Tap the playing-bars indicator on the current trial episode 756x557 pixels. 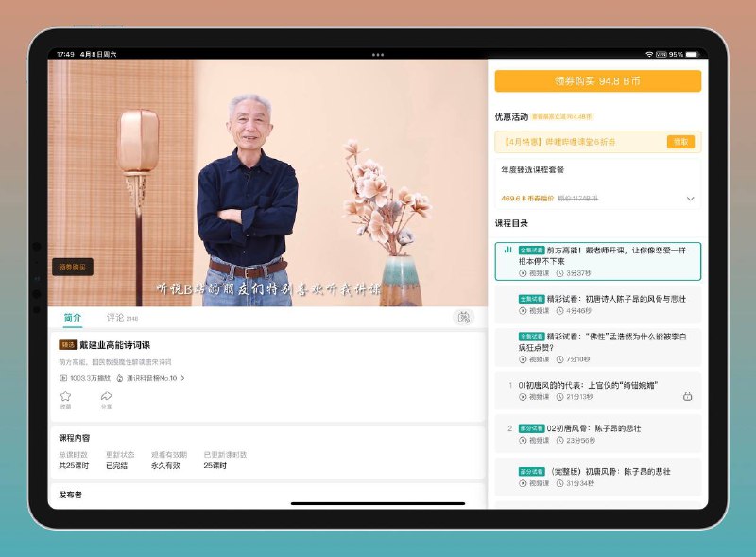tap(506, 248)
